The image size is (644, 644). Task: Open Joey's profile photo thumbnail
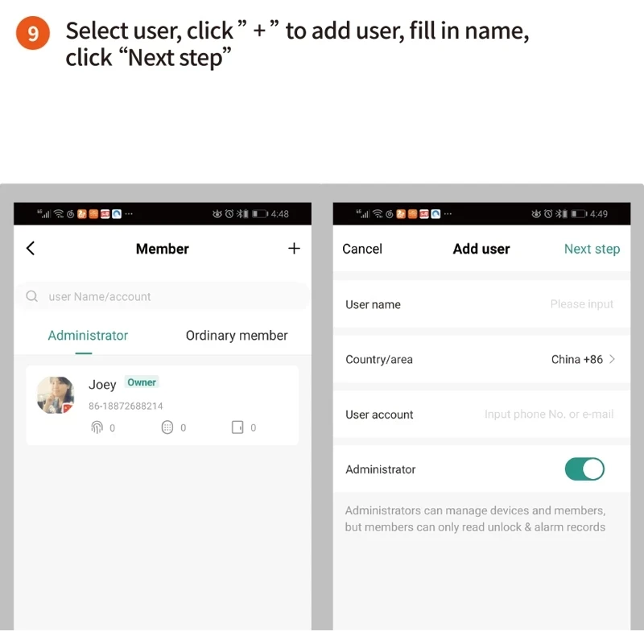[55, 395]
